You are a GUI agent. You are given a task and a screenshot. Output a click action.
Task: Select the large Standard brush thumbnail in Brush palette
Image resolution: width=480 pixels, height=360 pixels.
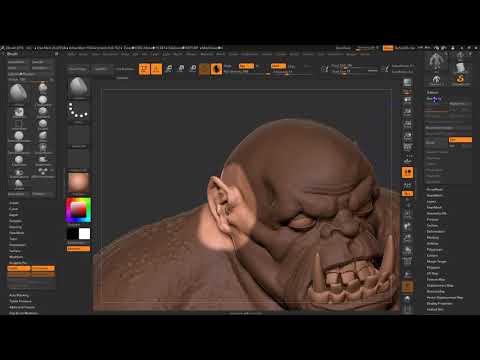click(19, 93)
